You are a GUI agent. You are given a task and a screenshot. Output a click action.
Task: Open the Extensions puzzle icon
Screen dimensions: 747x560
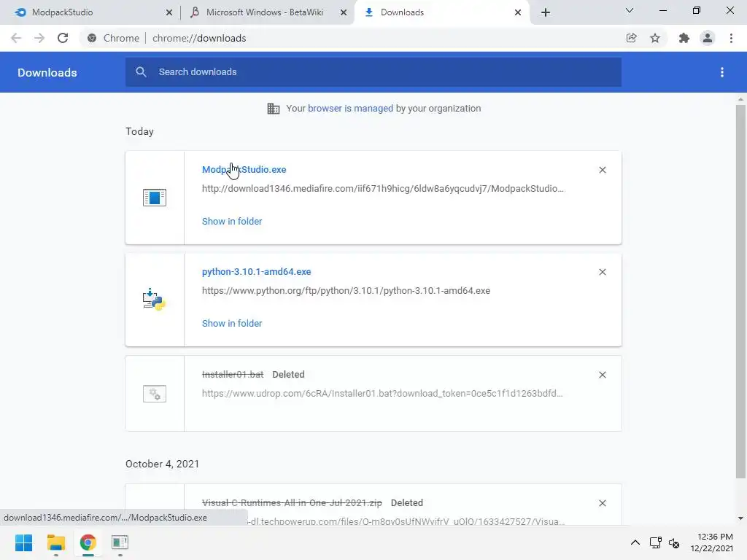click(x=684, y=38)
